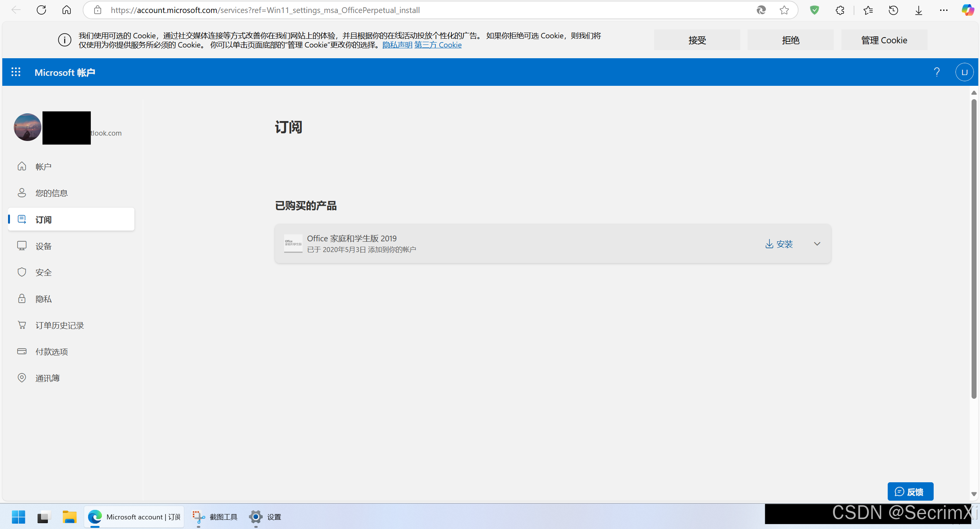Go to 设备 in sidebar

[x=43, y=246]
